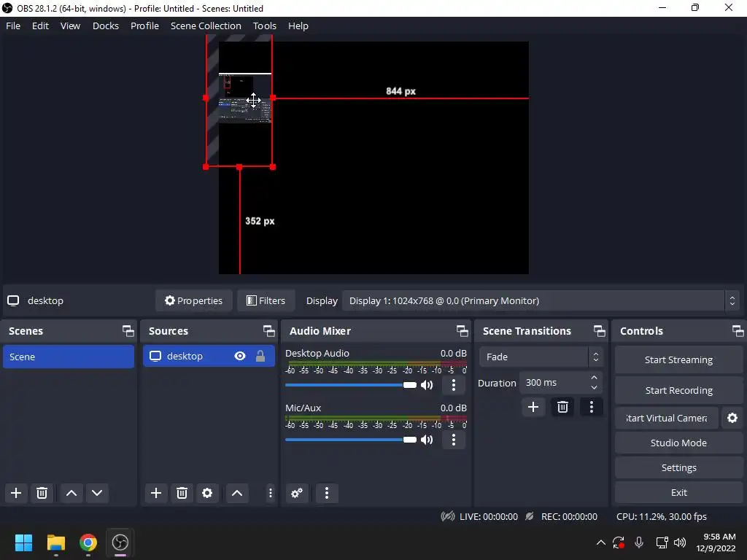Remove selected scene with trash icon
747x560 pixels.
tap(42, 493)
